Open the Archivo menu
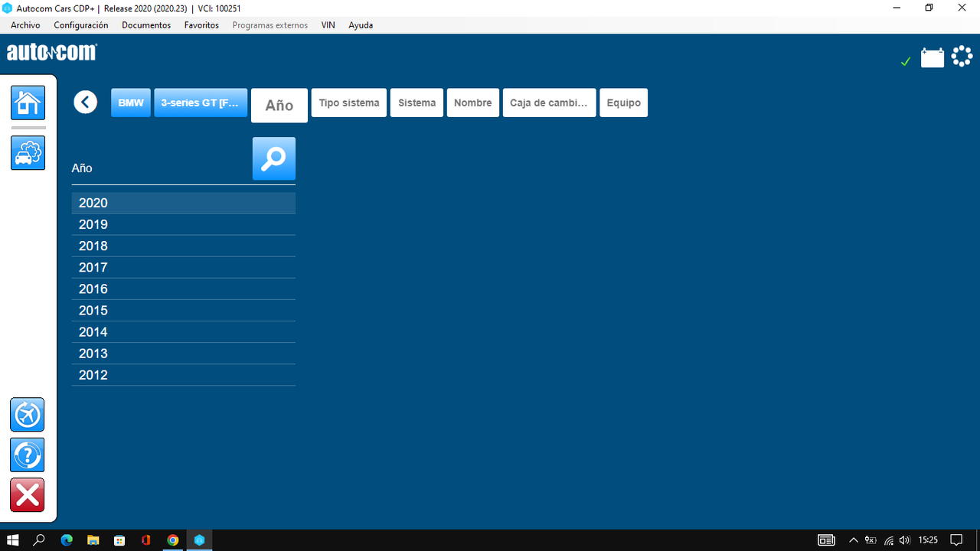The image size is (980, 551). click(x=25, y=25)
